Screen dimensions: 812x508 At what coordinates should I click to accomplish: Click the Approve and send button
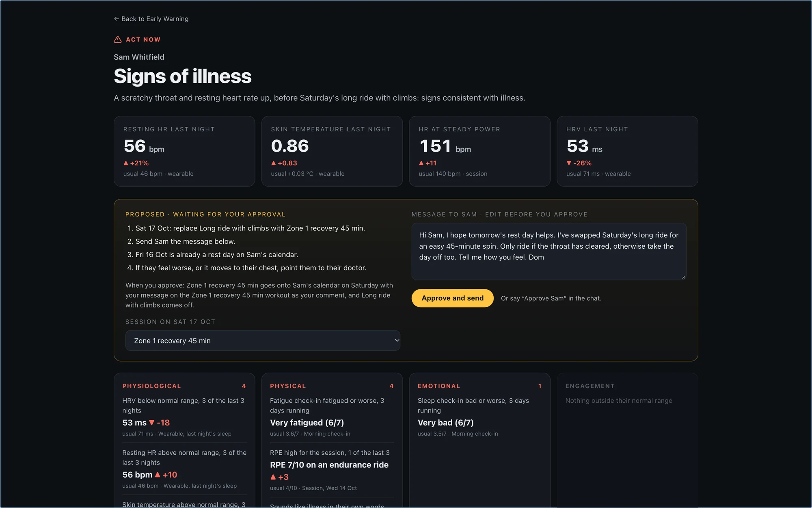click(x=452, y=298)
